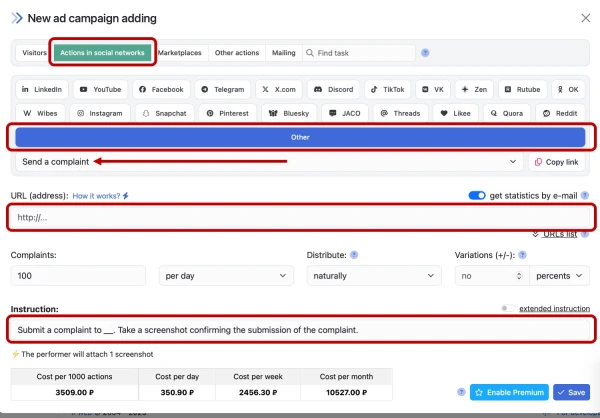Image resolution: width=600 pixels, height=418 pixels.
Task: Switch to the Marketplaces tab
Action: click(182, 53)
